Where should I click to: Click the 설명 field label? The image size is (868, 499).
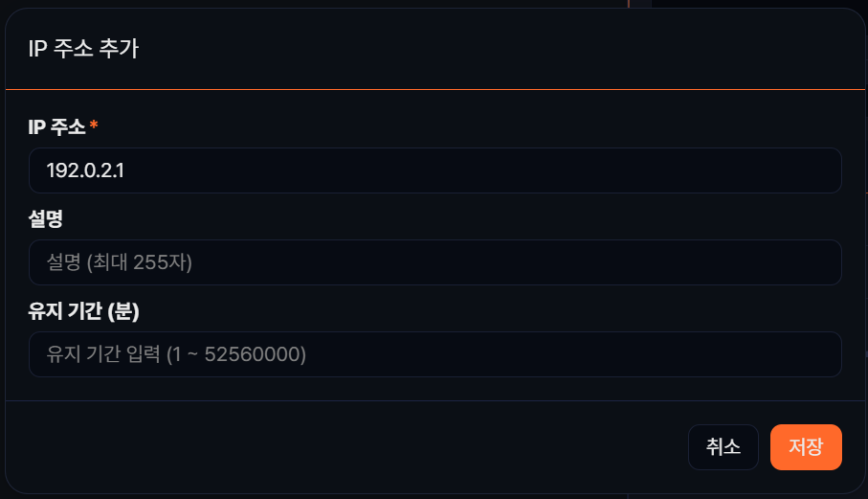(46, 218)
